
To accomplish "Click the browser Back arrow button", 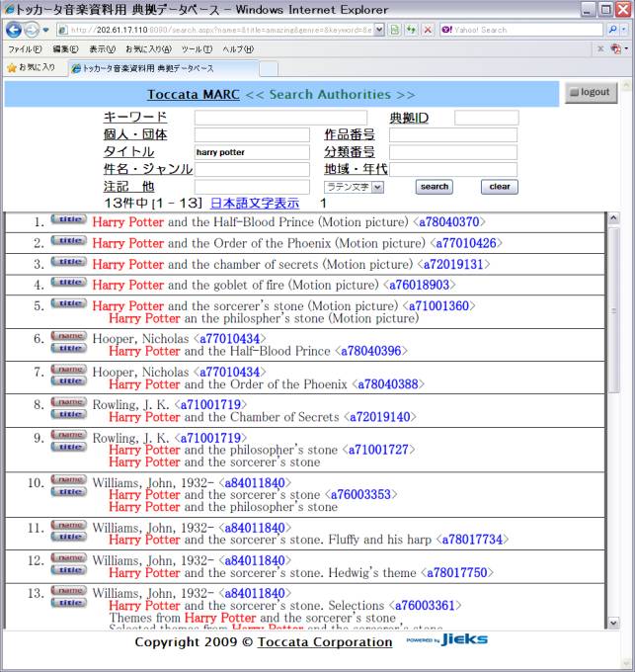I will tap(13, 30).
